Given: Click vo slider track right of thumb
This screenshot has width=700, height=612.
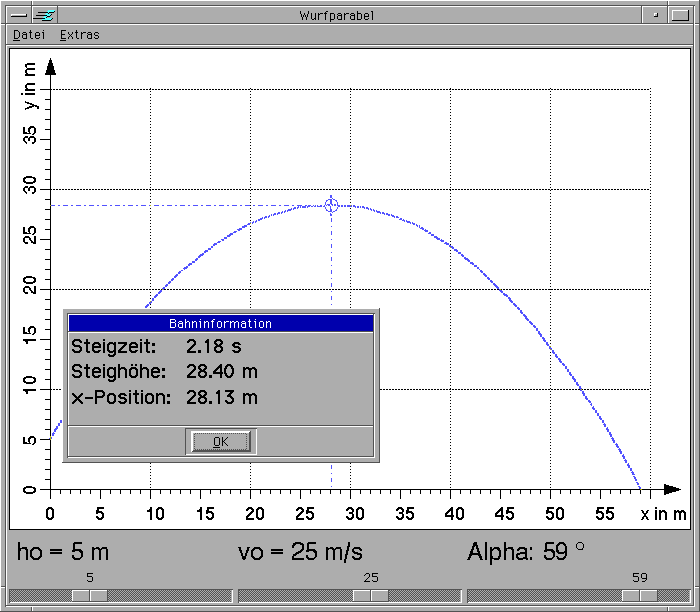Looking at the screenshot, I should point(425,595).
